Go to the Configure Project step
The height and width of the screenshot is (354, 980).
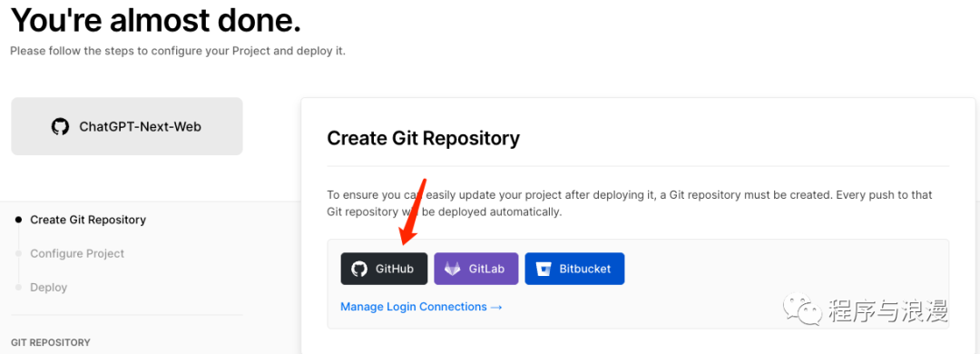[77, 253]
